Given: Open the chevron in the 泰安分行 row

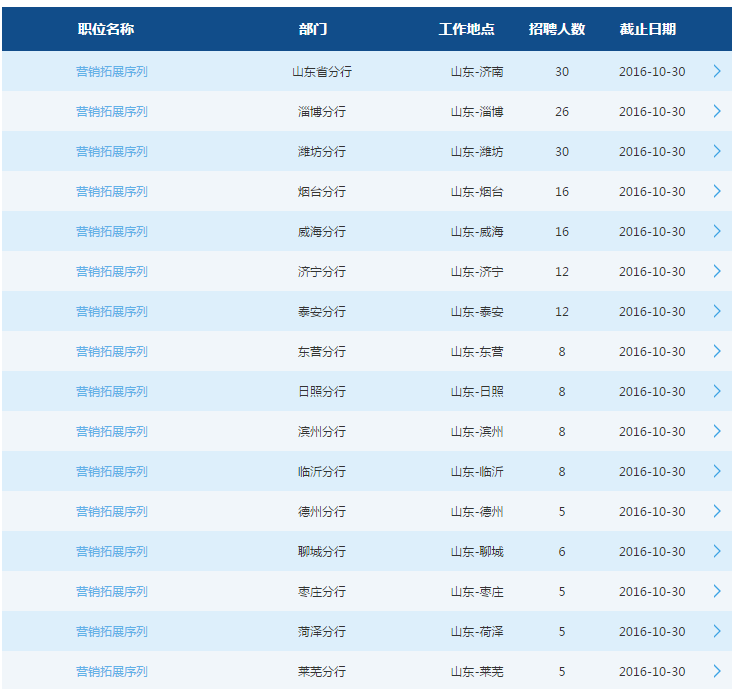Looking at the screenshot, I should [716, 311].
